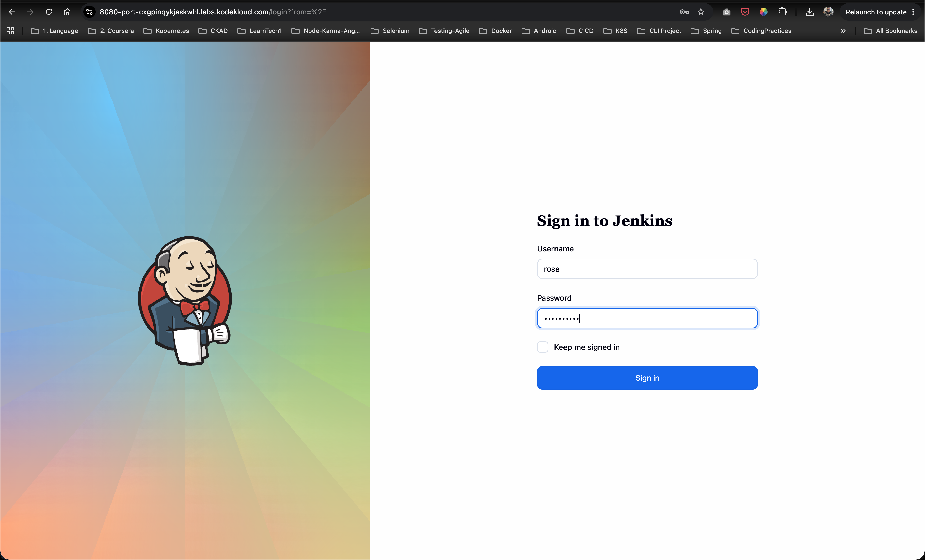
Task: Show browser downloads
Action: point(810,12)
